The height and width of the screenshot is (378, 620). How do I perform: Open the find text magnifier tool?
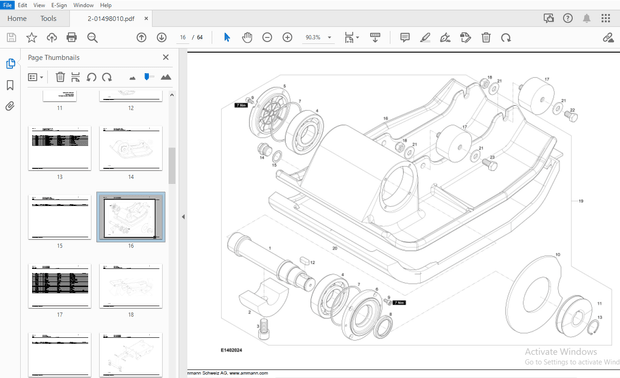click(92, 38)
